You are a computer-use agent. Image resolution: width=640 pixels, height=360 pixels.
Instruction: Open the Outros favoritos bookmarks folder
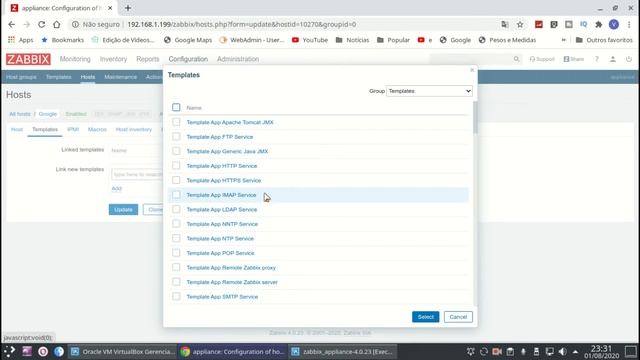(604, 40)
